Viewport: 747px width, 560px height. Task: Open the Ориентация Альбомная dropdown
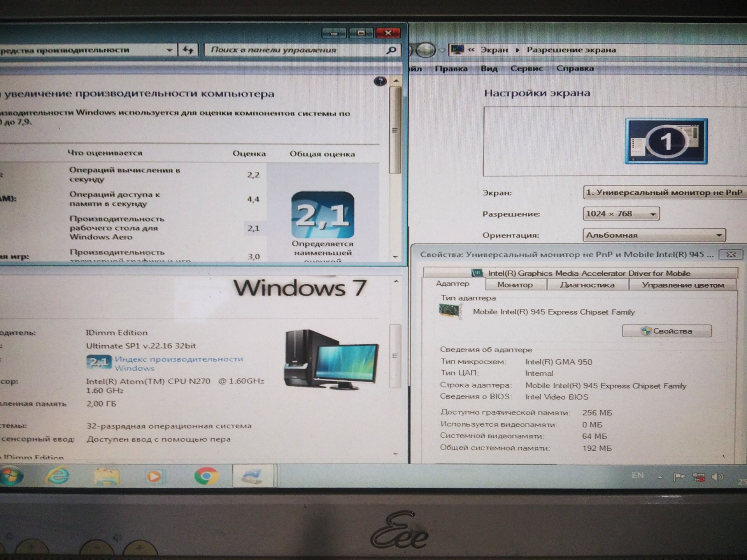pyautogui.click(x=654, y=235)
